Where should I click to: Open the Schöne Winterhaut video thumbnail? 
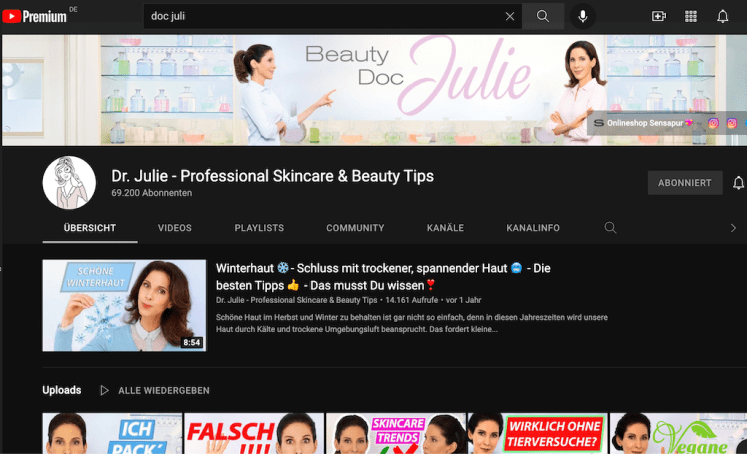[124, 305]
